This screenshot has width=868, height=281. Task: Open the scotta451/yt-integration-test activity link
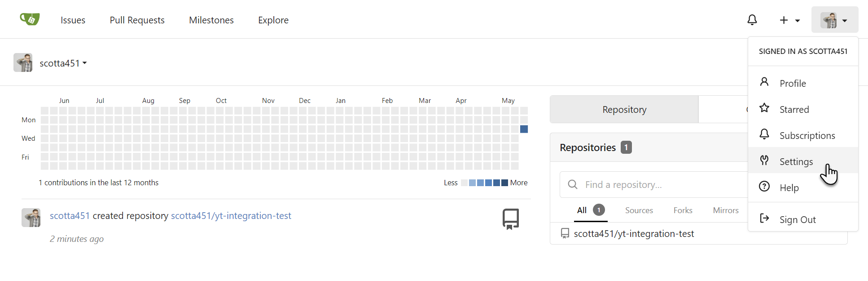(x=231, y=216)
